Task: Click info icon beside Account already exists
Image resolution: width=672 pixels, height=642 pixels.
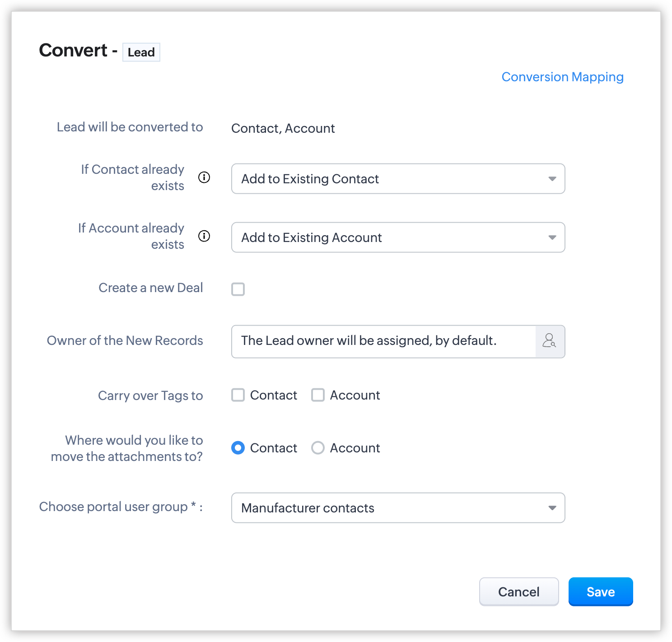Action: coord(204,236)
